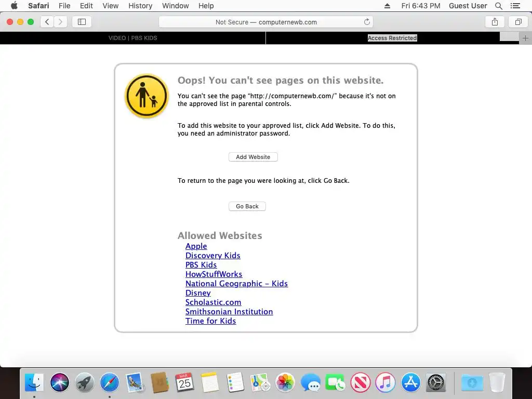Open Notes app in the Dock
The height and width of the screenshot is (399, 532).
210,382
